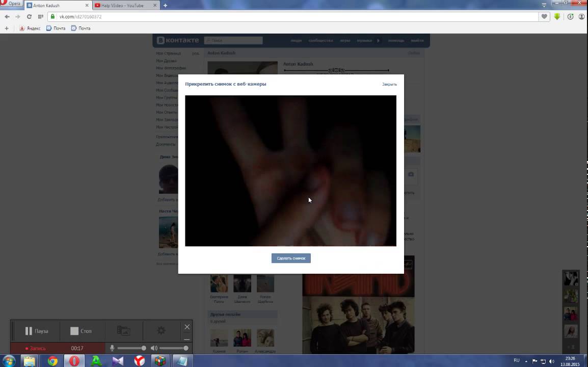Adjust the speaker volume slider
Viewport: 588px width, 367px height.
(x=174, y=348)
